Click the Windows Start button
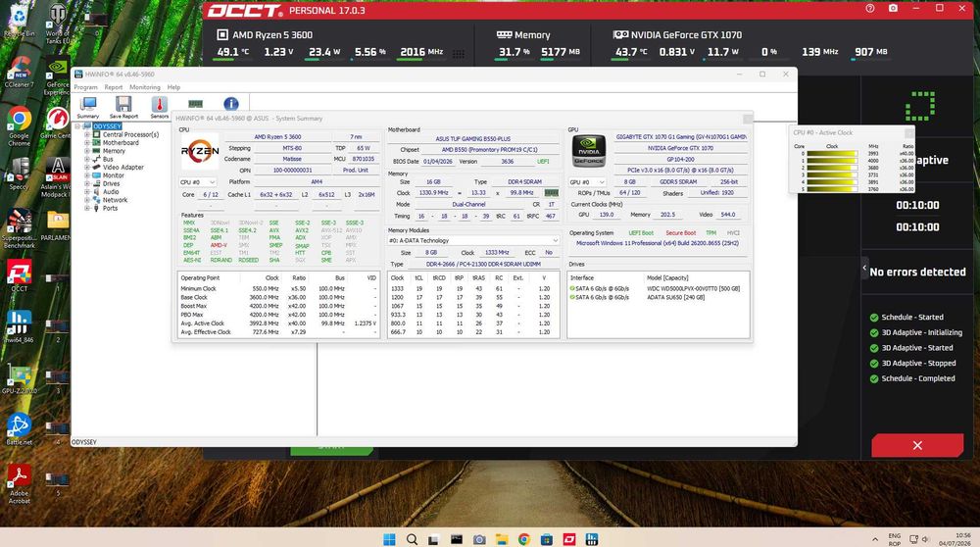The image size is (980, 547). [x=389, y=539]
